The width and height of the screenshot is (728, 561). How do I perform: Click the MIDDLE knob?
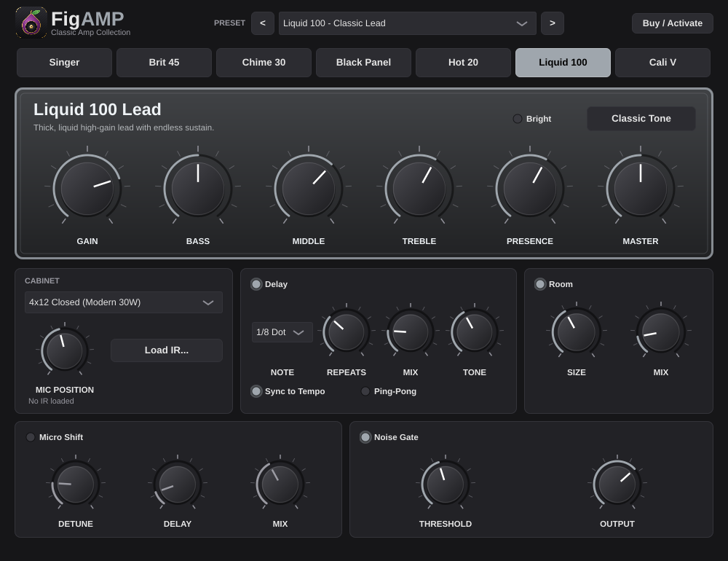(x=309, y=188)
